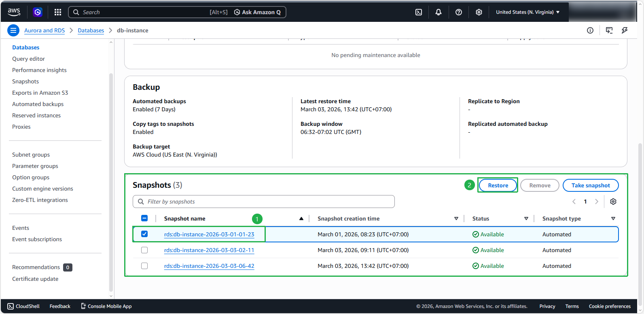Open Parameter groups
Screen dimensions: 644x314
[35, 166]
